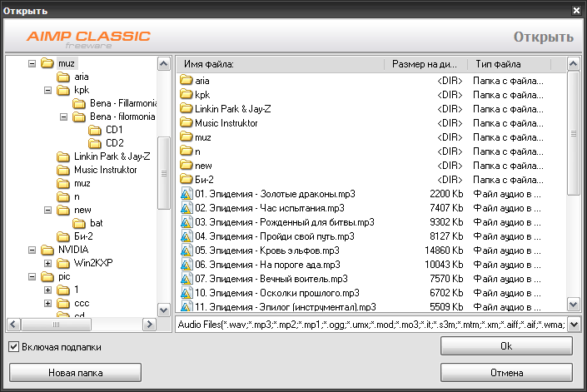Click the root muz folder icon in tree
Viewport: 587px width, 392px height.
tap(47, 63)
